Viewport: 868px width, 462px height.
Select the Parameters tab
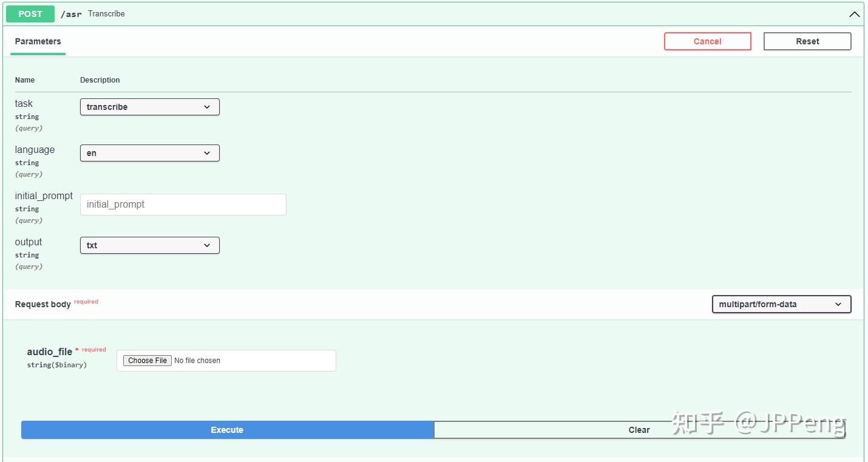(x=38, y=41)
